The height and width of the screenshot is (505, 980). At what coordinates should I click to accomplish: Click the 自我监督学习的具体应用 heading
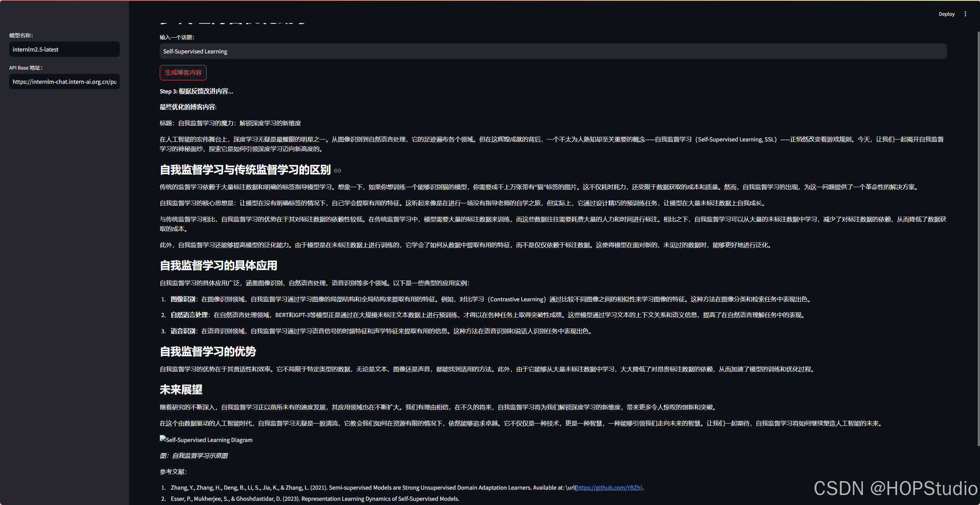pos(218,266)
